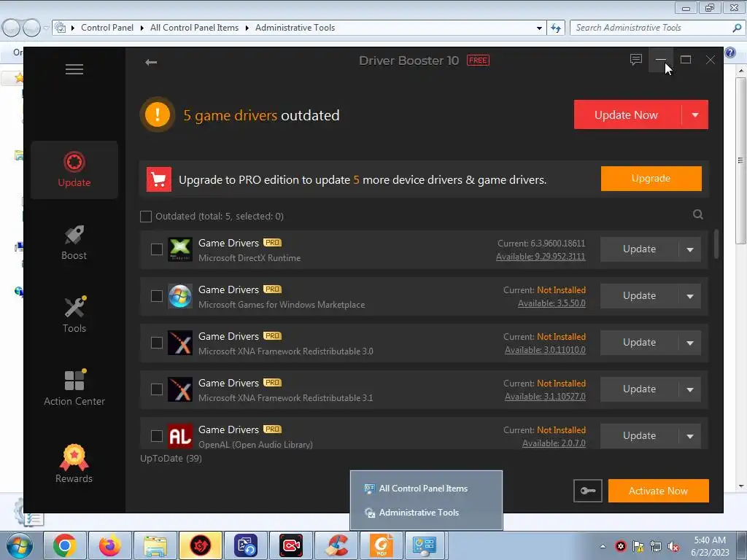Open available version 3.5.50.0 link
Image resolution: width=747 pixels, height=560 pixels.
[551, 303]
